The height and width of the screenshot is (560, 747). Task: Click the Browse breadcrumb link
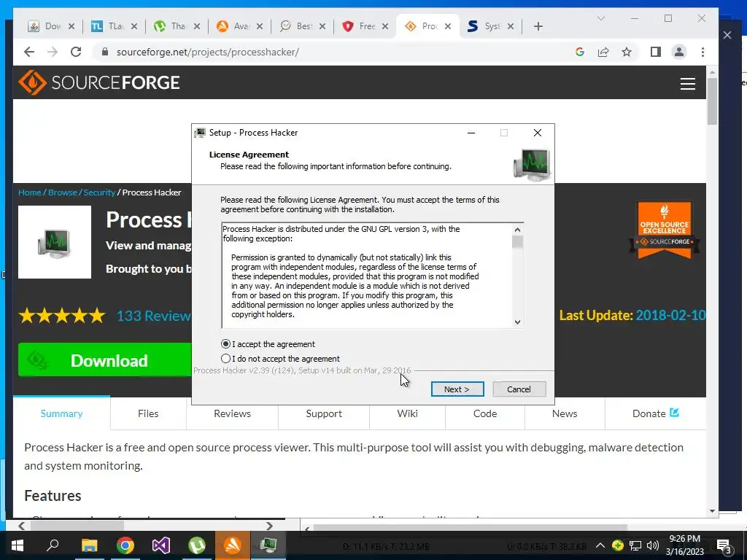pyautogui.click(x=63, y=192)
